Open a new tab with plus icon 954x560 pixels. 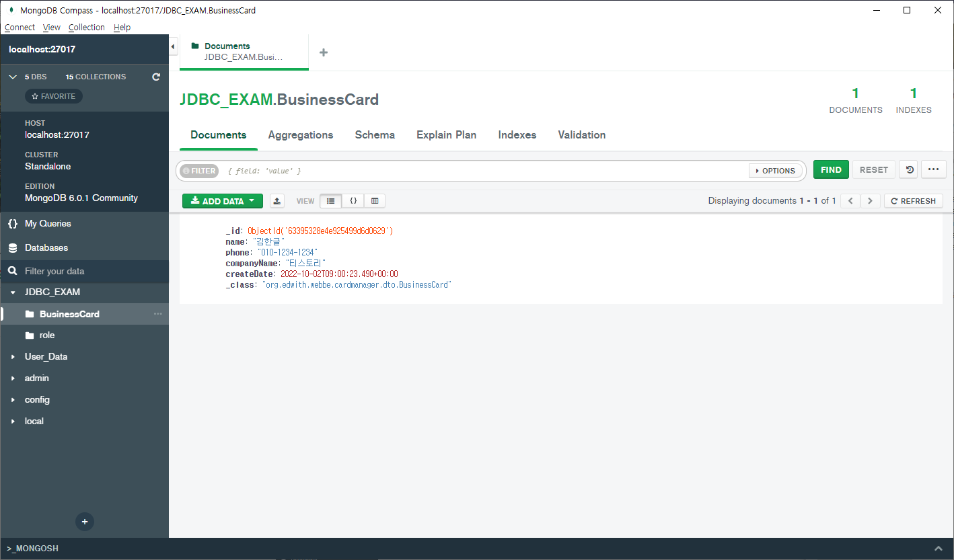324,52
